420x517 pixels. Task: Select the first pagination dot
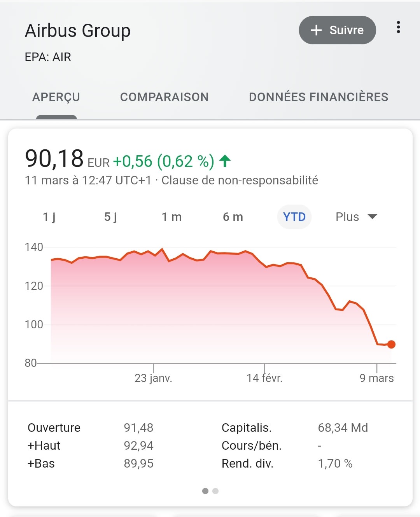(x=205, y=491)
